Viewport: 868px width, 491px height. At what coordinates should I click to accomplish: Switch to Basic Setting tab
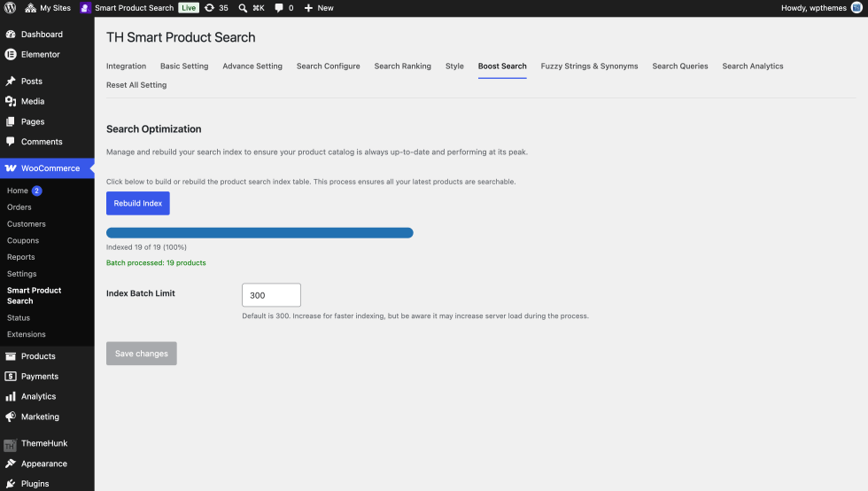(184, 66)
